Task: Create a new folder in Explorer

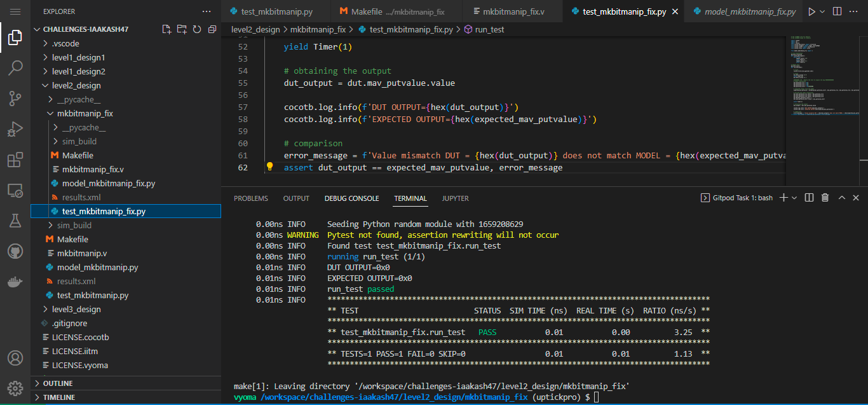Action: point(182,29)
